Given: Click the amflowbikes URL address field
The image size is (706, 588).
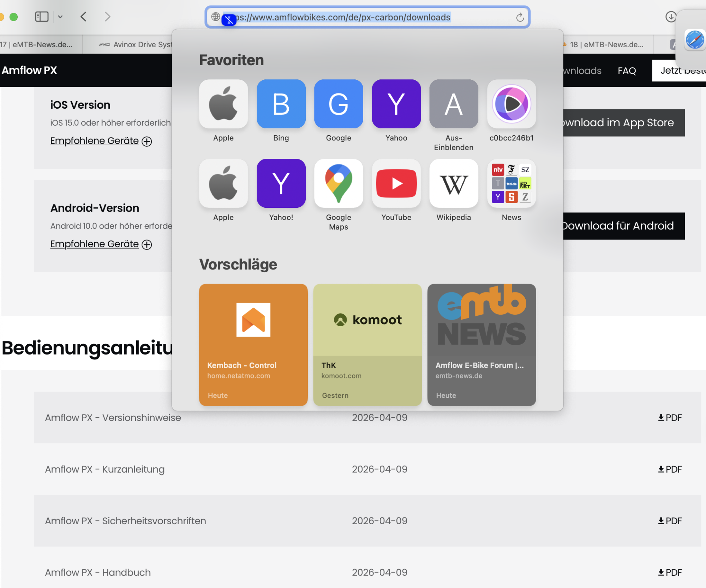Looking at the screenshot, I should pos(367,17).
